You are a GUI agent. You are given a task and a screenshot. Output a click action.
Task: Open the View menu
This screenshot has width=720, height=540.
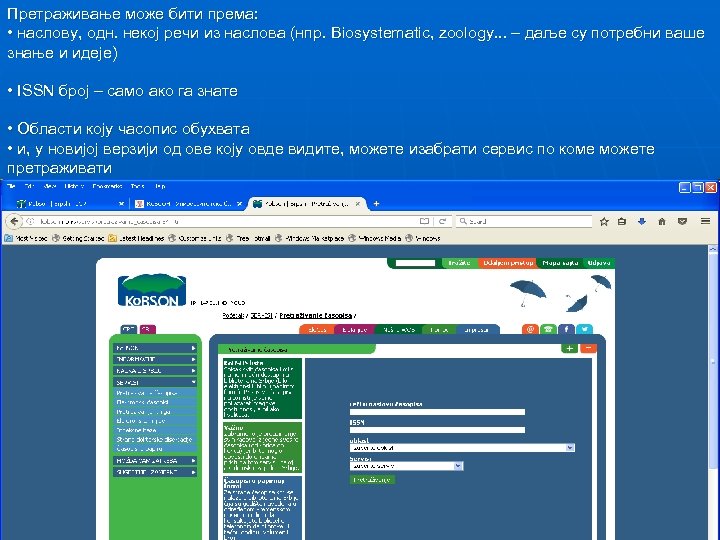coord(50,186)
